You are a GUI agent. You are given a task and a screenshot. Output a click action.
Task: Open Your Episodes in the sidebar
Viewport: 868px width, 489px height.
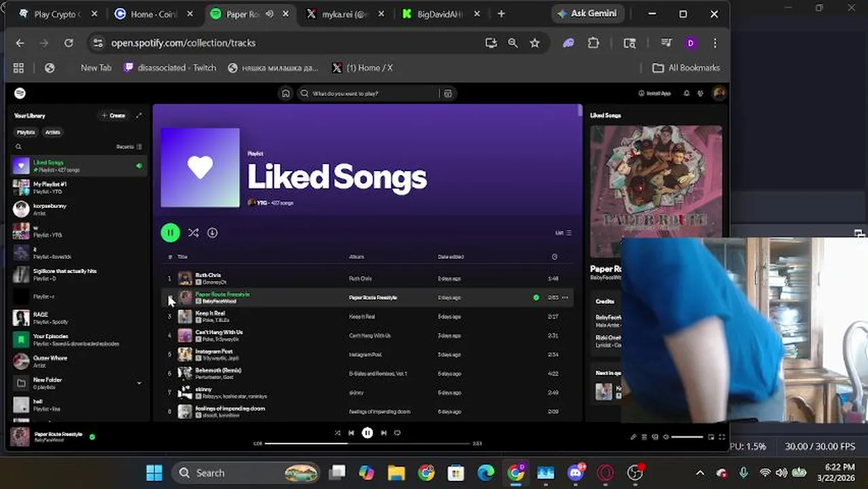coord(79,340)
